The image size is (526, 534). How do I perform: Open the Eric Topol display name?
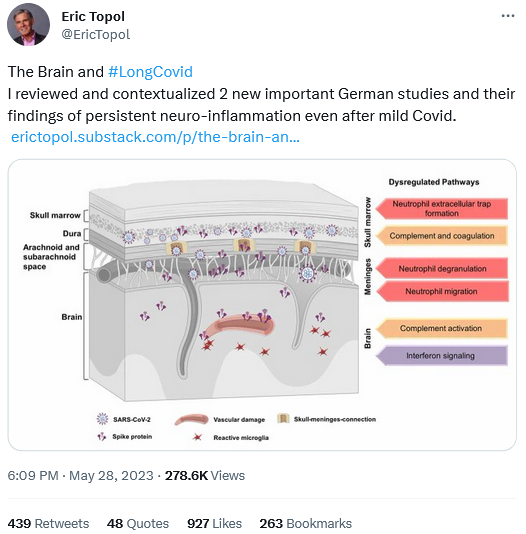93,16
